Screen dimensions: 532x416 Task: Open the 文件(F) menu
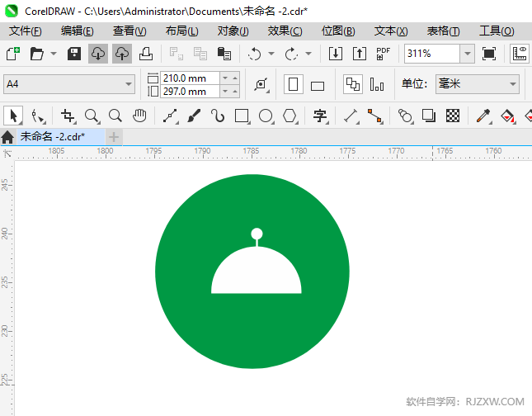coord(25,31)
